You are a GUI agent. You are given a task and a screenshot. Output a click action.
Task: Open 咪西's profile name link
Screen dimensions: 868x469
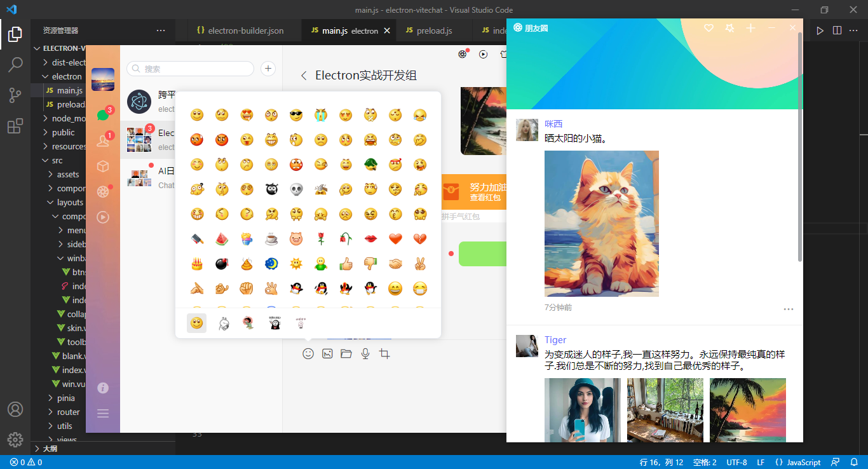pyautogui.click(x=553, y=124)
